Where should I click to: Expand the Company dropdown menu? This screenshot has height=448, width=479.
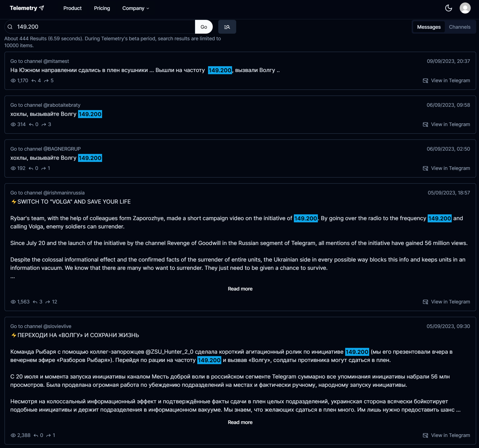[135, 8]
